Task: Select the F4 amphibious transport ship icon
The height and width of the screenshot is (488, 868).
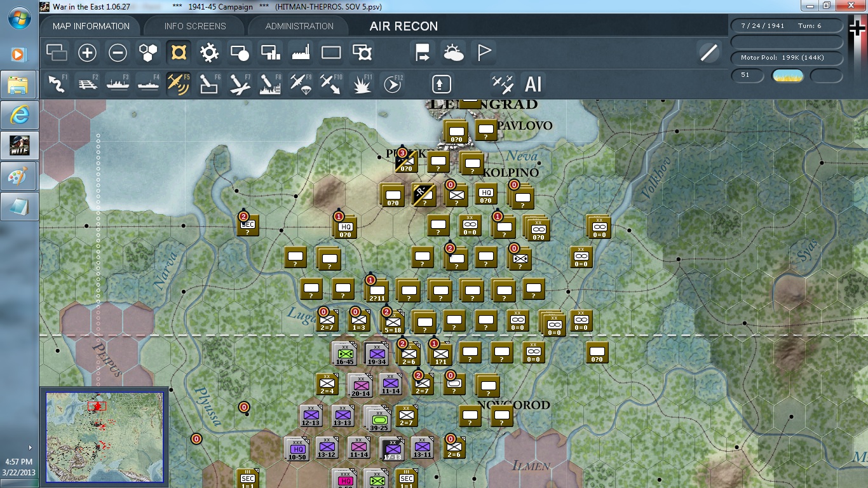Action: pos(149,84)
